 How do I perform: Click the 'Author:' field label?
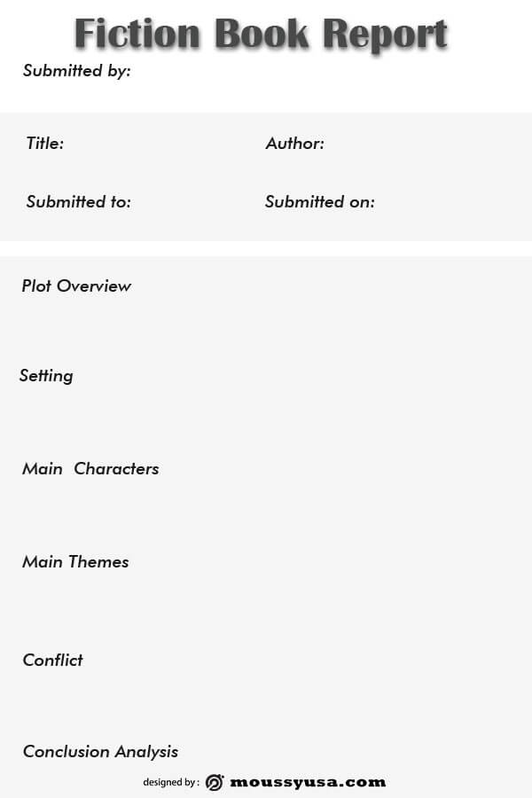(x=294, y=143)
